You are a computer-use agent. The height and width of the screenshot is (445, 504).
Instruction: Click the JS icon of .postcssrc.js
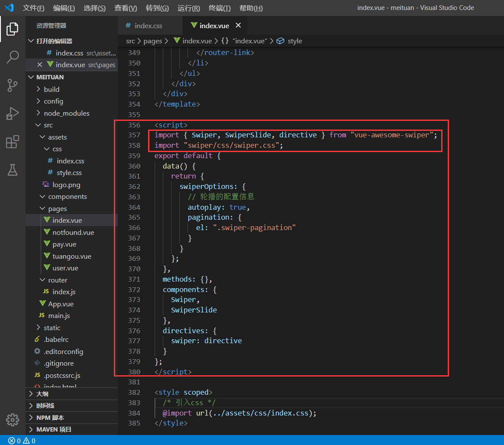tap(37, 375)
